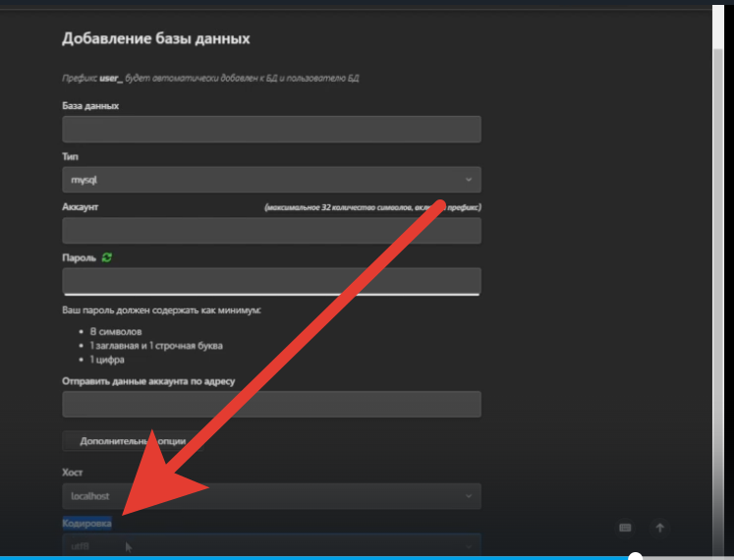Open the Хост dropdown showing localhost
This screenshot has height=560, width=734.
click(271, 496)
